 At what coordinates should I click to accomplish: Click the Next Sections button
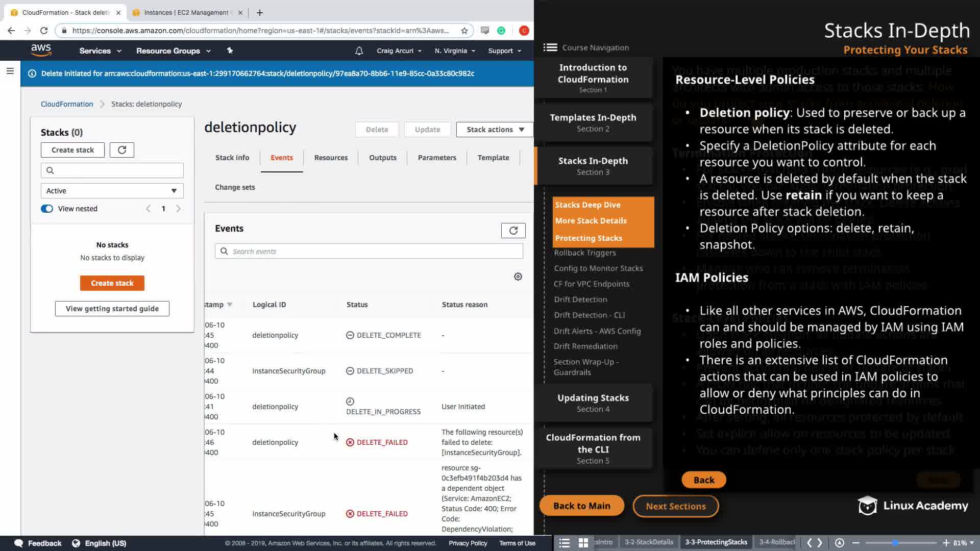675,506
